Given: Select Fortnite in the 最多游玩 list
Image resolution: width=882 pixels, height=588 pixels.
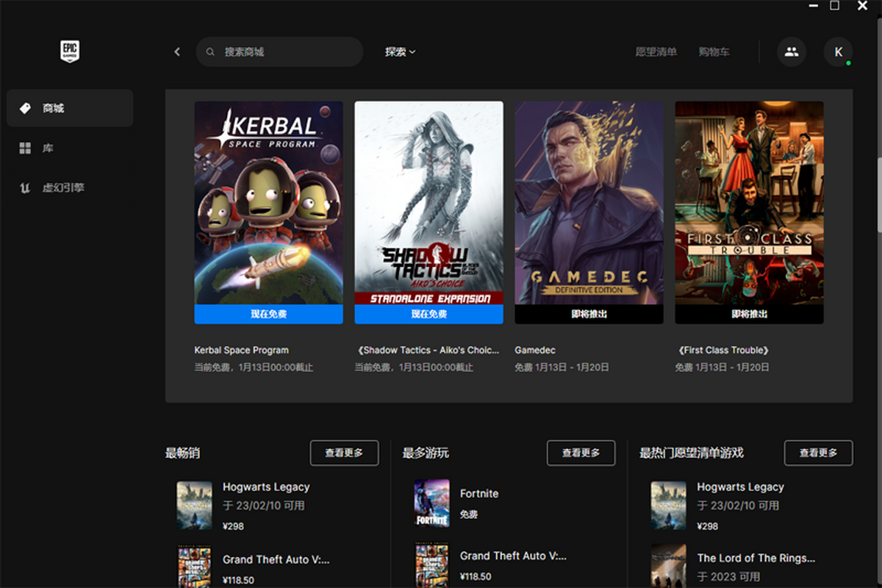Looking at the screenshot, I should click(x=478, y=494).
